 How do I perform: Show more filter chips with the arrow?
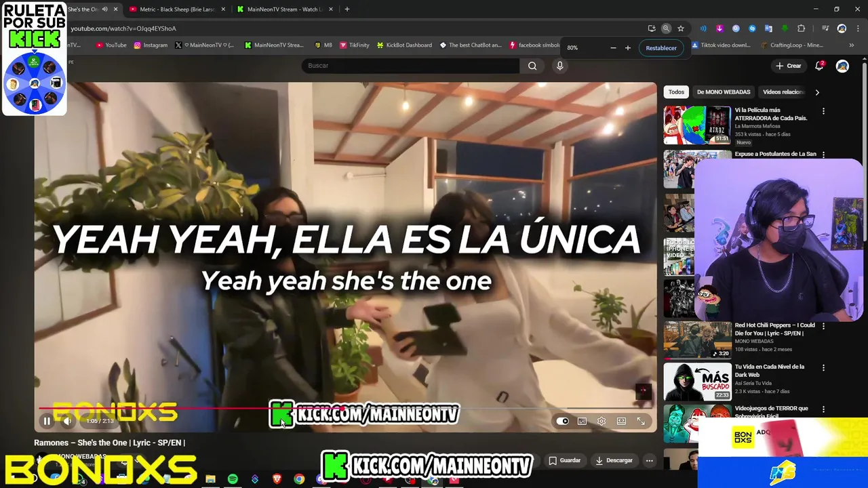tap(817, 92)
